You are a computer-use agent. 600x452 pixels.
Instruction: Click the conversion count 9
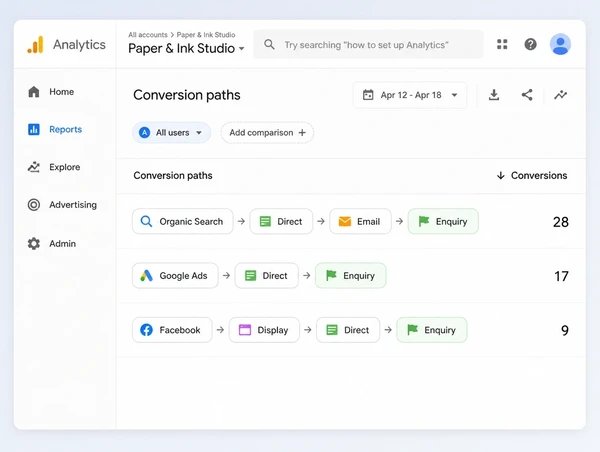tap(565, 331)
